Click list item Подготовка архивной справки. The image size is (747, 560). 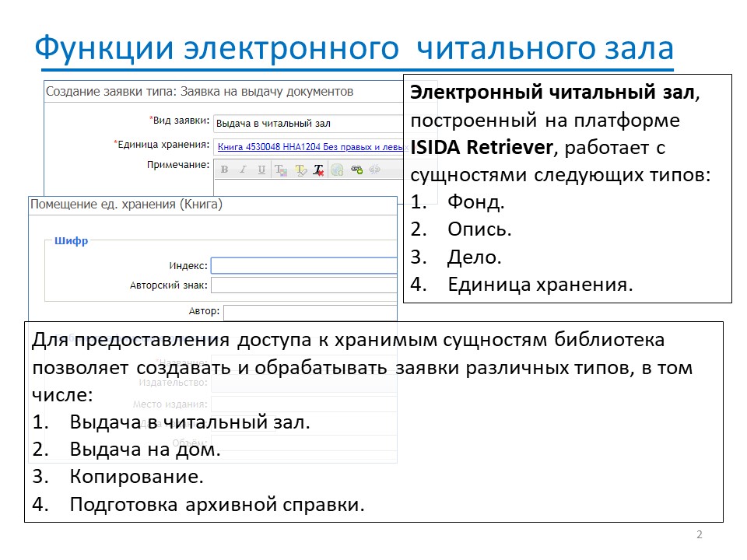(x=198, y=505)
